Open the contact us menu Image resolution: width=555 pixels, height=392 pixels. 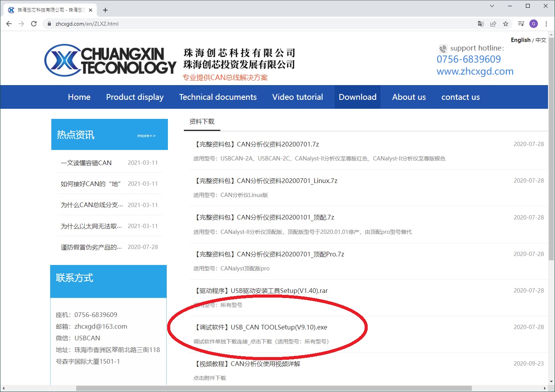461,97
